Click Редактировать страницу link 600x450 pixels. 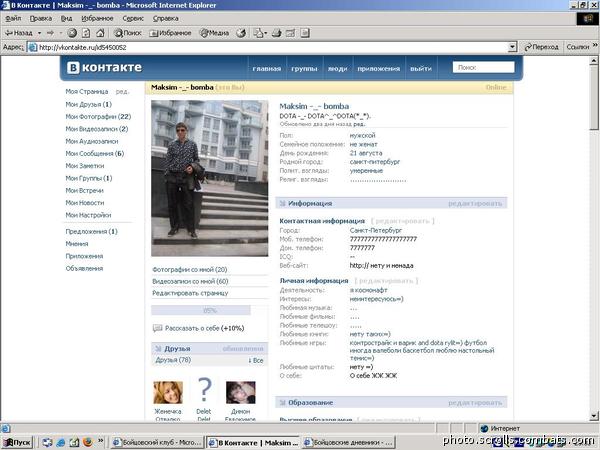click(x=190, y=293)
